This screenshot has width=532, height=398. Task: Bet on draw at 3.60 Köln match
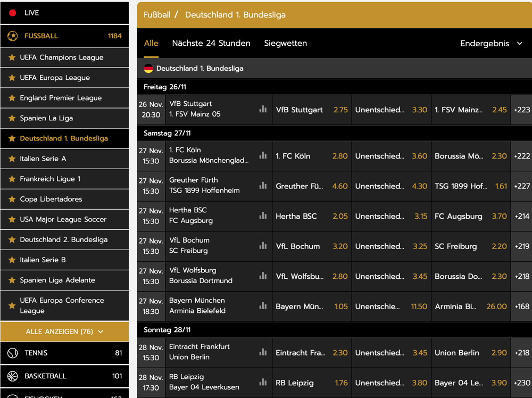tap(391, 156)
